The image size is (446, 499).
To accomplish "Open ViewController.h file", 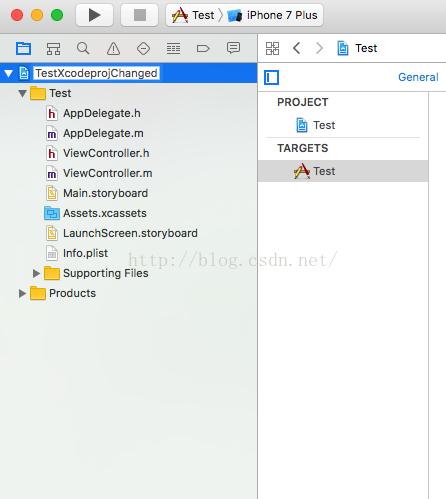I will click(106, 153).
